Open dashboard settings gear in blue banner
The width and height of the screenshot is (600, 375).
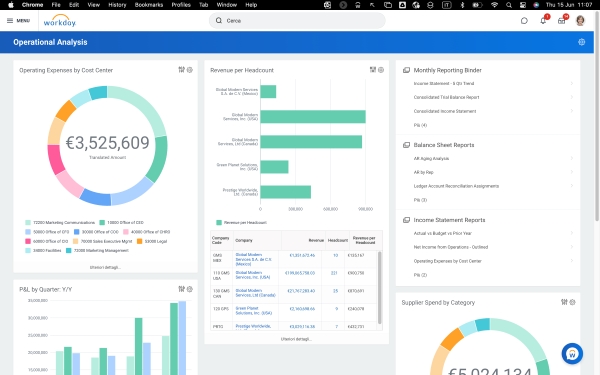point(581,42)
